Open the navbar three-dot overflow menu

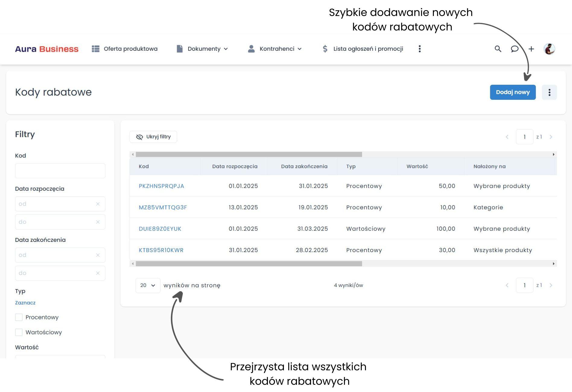point(420,49)
